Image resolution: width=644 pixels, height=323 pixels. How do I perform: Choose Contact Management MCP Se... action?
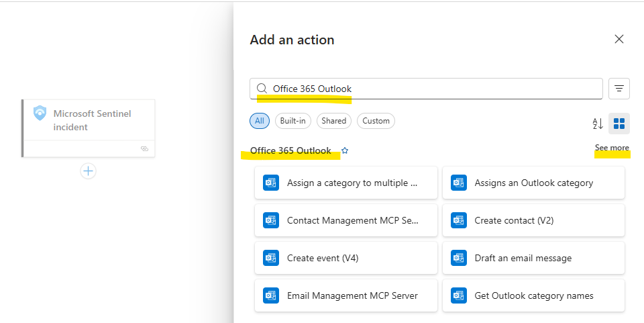pos(346,220)
